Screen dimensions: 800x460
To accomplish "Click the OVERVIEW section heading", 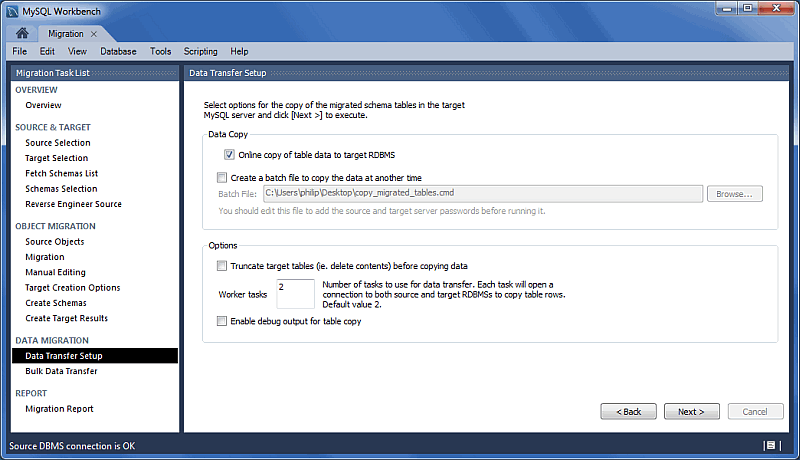I will coord(36,90).
